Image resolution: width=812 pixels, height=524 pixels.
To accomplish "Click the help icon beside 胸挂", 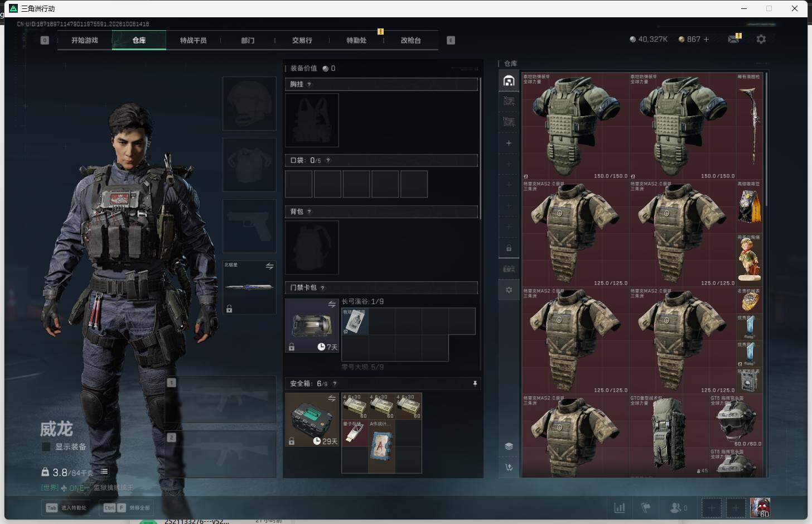I will click(x=309, y=84).
